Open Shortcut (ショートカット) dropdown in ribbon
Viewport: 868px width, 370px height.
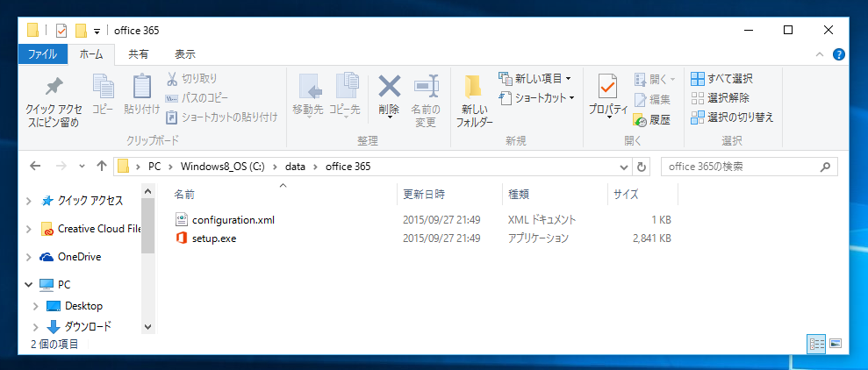(536, 98)
